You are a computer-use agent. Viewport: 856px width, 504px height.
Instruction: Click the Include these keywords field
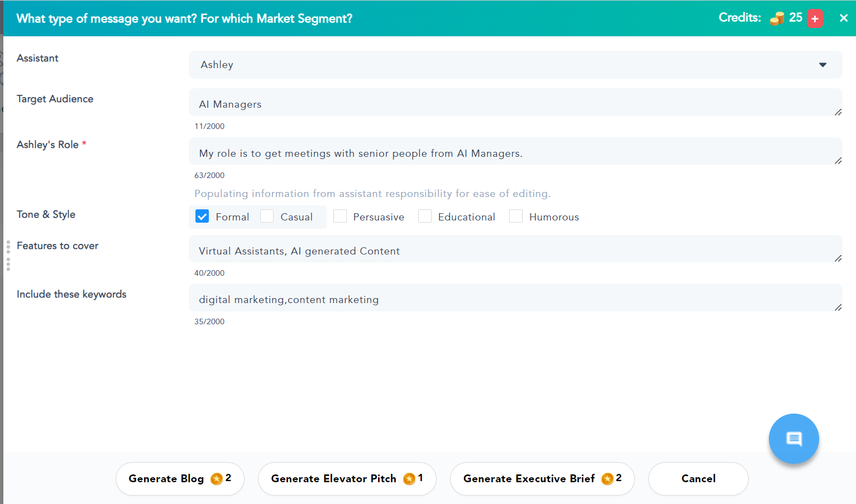click(x=514, y=299)
